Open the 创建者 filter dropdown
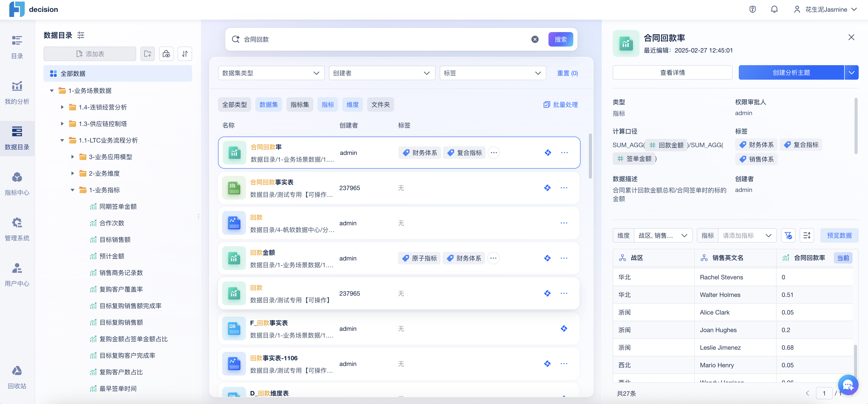This screenshot has height=404, width=868. [x=382, y=73]
